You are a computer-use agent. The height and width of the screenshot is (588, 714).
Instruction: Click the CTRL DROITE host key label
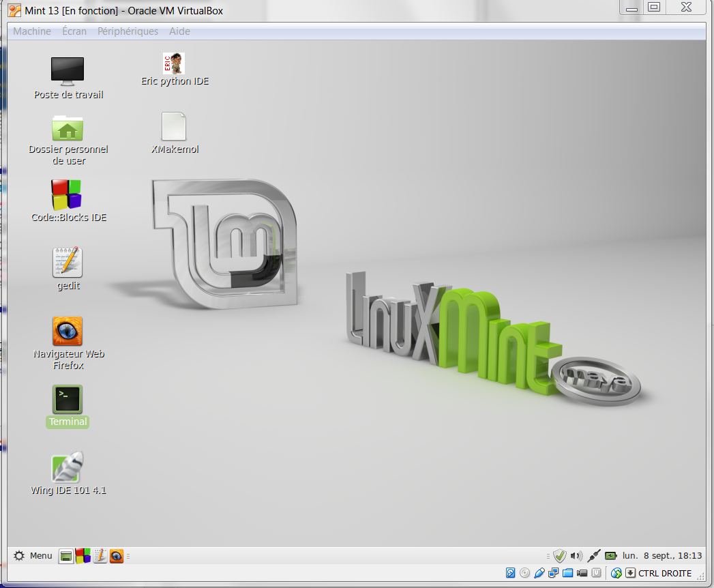pos(665,574)
